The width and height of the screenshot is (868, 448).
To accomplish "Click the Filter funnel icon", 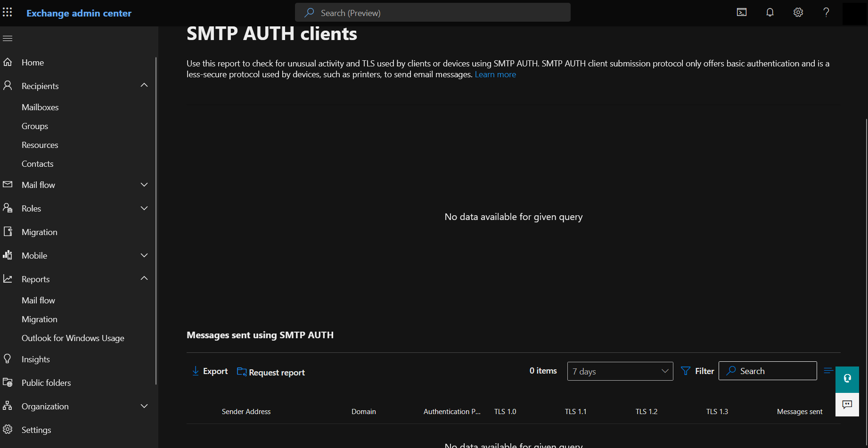I will (686, 371).
